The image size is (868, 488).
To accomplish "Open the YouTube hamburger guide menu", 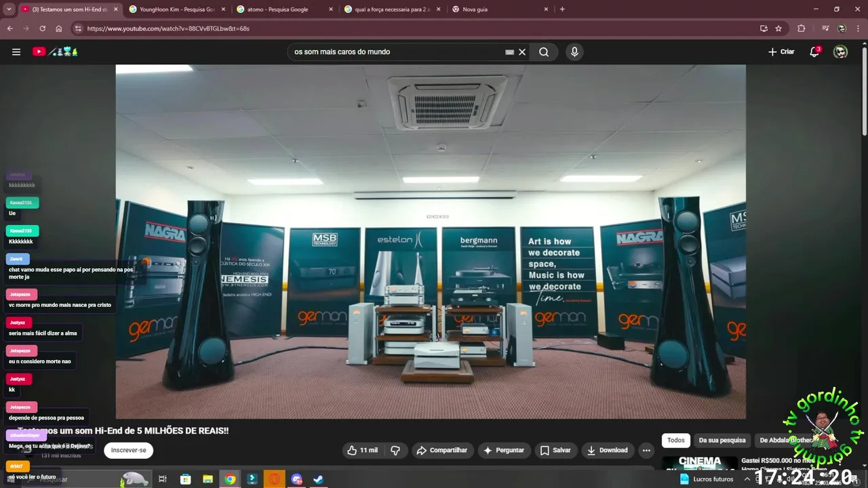I will coord(16,52).
